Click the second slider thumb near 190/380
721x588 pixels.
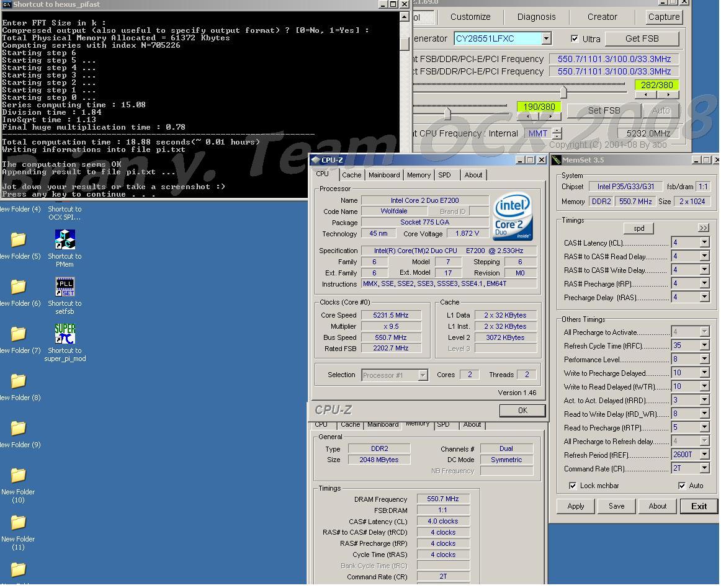[447, 113]
